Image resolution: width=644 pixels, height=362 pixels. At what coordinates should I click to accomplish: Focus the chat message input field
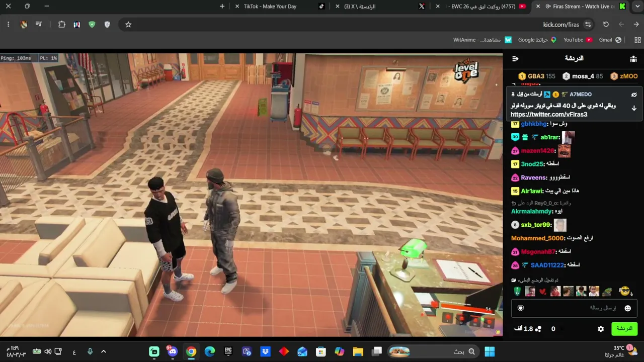(574, 308)
